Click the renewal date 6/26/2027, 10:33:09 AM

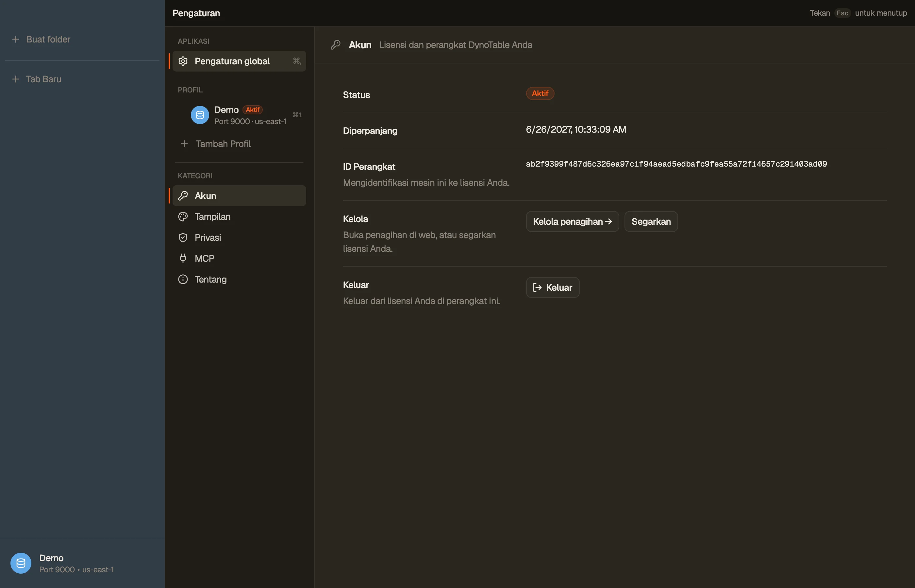coord(576,129)
